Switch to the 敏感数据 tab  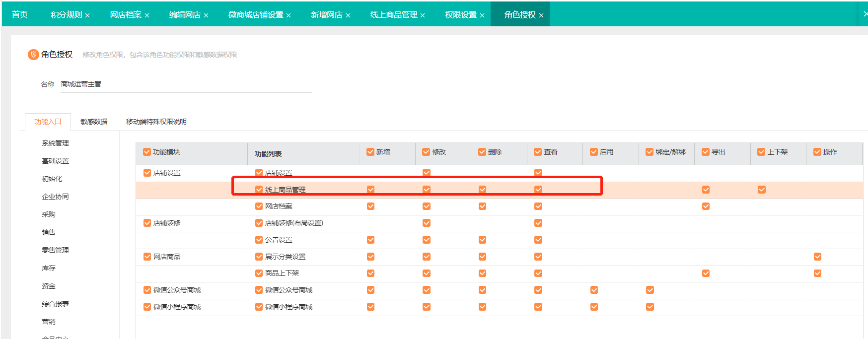(94, 122)
